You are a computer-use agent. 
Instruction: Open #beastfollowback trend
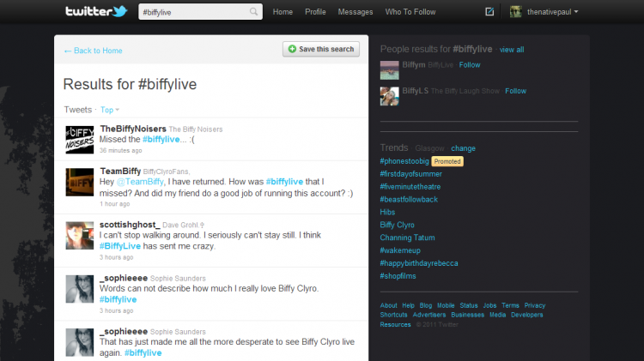(409, 200)
